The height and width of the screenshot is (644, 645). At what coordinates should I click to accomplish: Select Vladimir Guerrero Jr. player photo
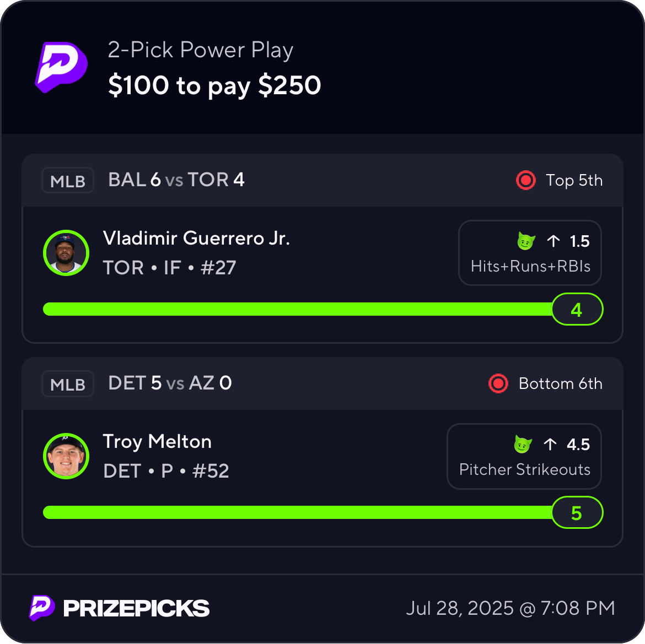pyautogui.click(x=66, y=253)
